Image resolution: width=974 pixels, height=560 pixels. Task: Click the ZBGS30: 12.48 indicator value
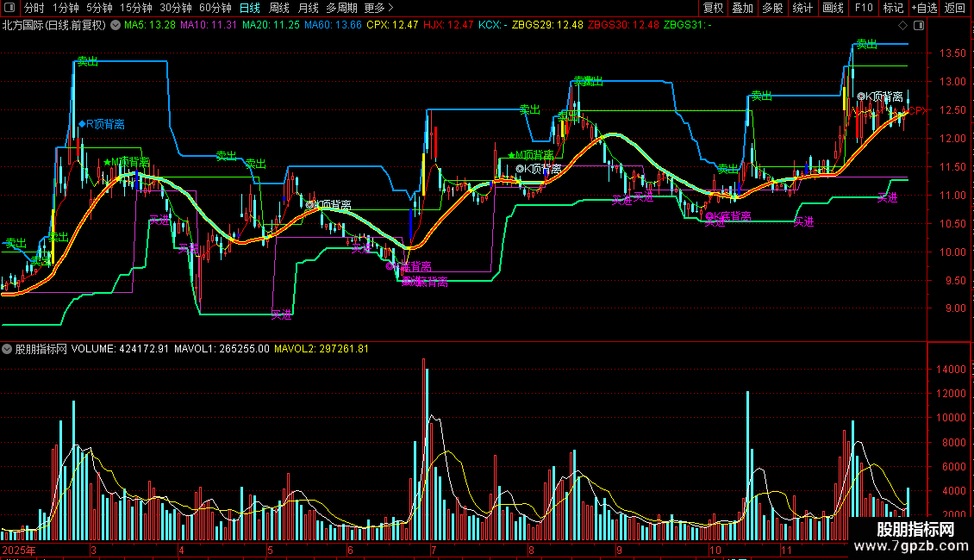coord(623,26)
